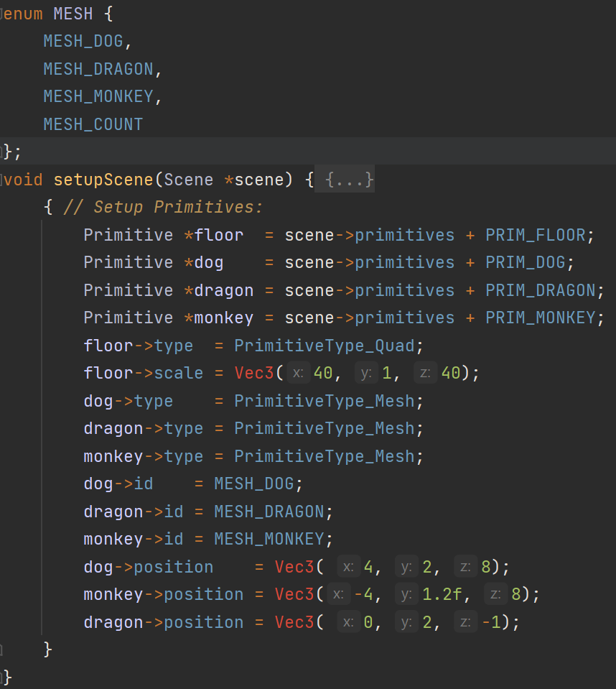Click MESH_DOG in the enum list
Image resolution: width=616 pixels, height=689 pixels.
pos(83,41)
